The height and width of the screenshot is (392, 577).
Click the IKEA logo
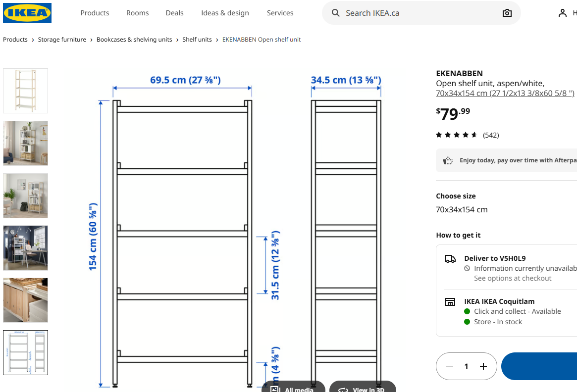tap(27, 13)
